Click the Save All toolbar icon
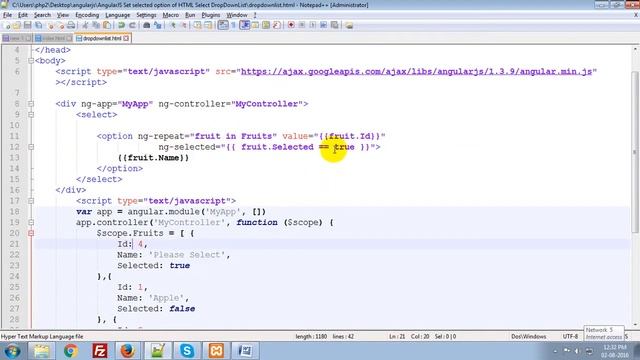The width and height of the screenshot is (640, 360). click(x=38, y=25)
